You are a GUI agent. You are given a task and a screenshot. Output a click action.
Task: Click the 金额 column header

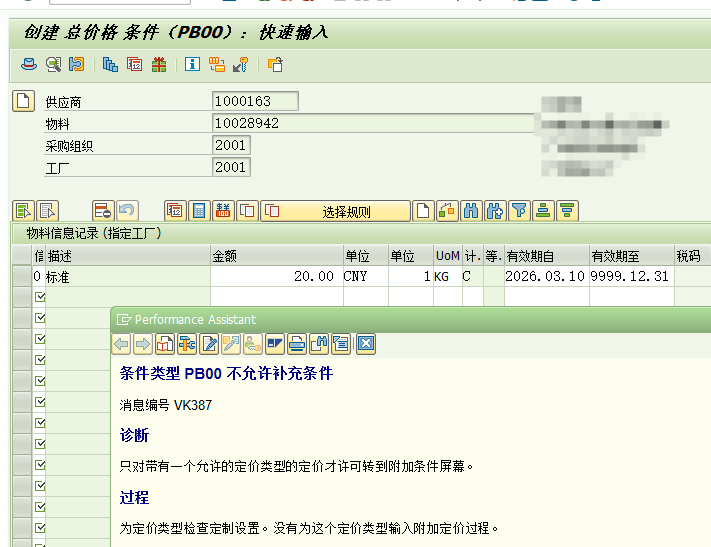[x=275, y=256]
